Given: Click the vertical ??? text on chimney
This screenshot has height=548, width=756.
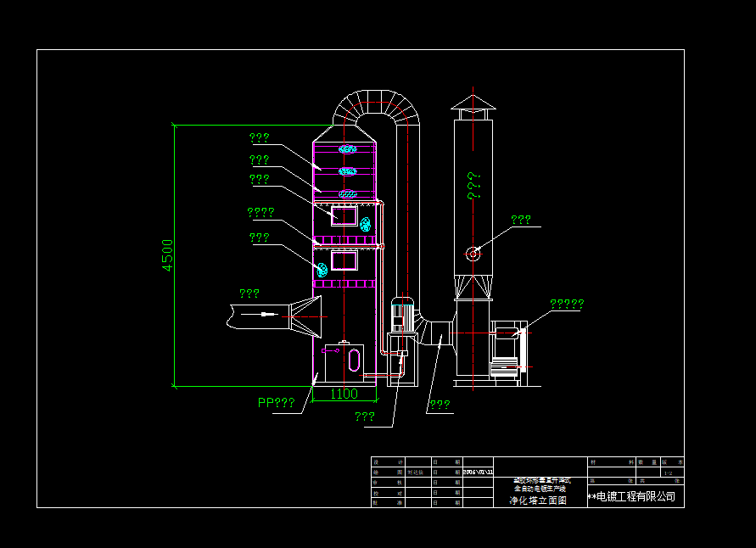Looking at the screenshot, I should coord(473,186).
